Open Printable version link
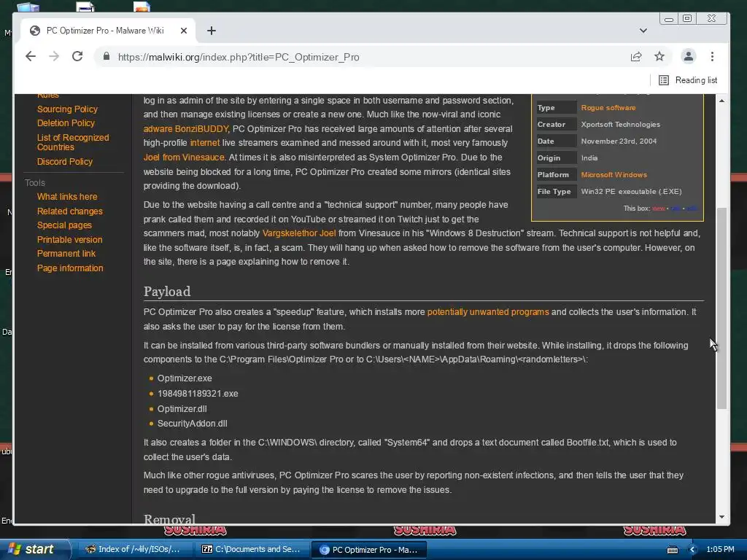Viewport: 747px width, 560px height. tap(69, 239)
